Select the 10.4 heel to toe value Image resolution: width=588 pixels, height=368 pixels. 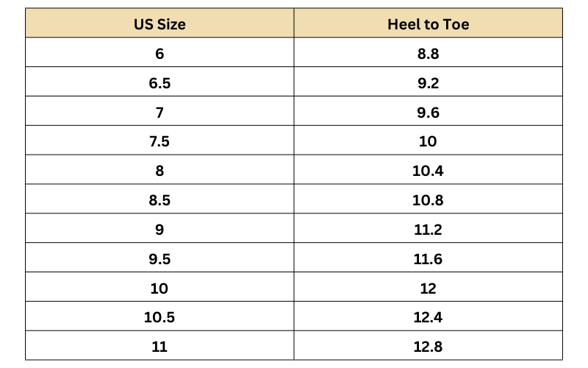coord(428,171)
